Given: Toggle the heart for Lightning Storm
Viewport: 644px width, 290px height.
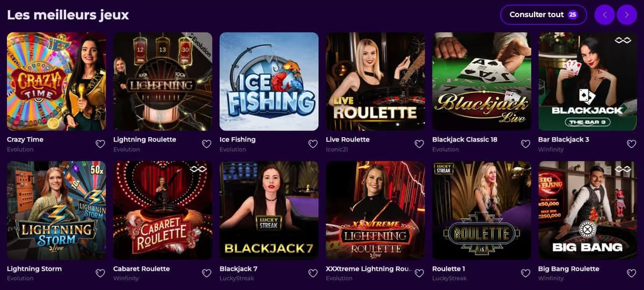Looking at the screenshot, I should click(x=100, y=273).
